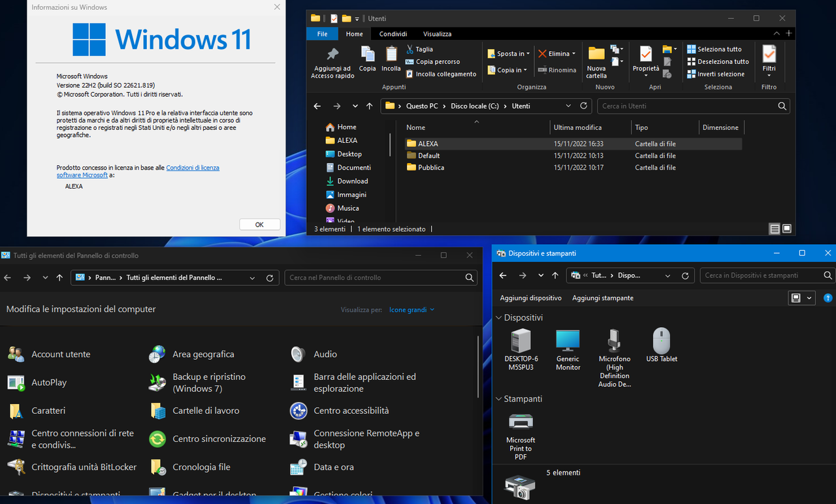Click Taglia scissors in Appunti group

coord(419,49)
